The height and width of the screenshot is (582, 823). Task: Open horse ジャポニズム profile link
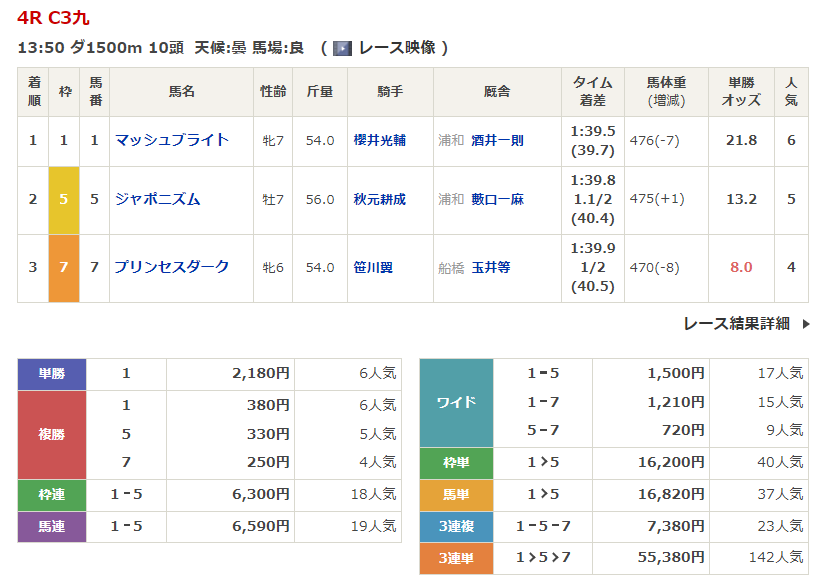point(157,199)
